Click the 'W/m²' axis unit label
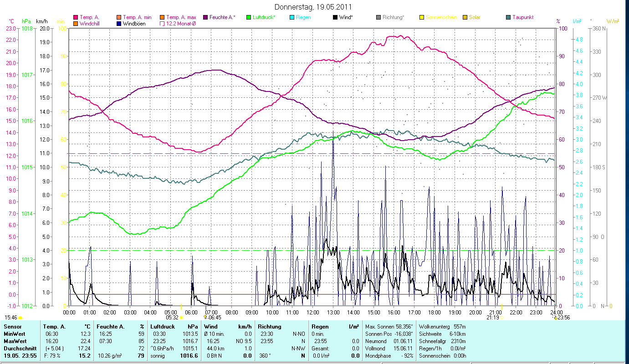The height and width of the screenshot is (364, 629). point(613,21)
